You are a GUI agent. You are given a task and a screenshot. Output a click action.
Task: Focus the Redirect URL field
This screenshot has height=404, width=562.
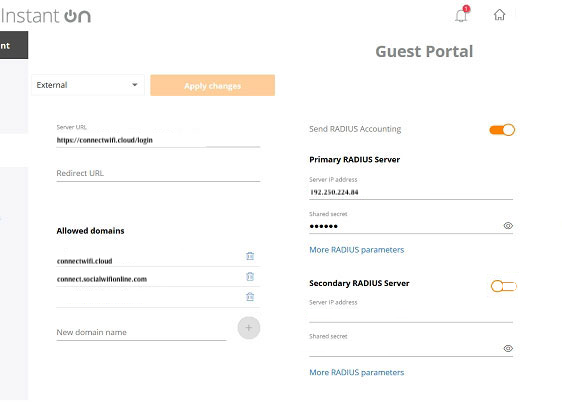click(158, 174)
